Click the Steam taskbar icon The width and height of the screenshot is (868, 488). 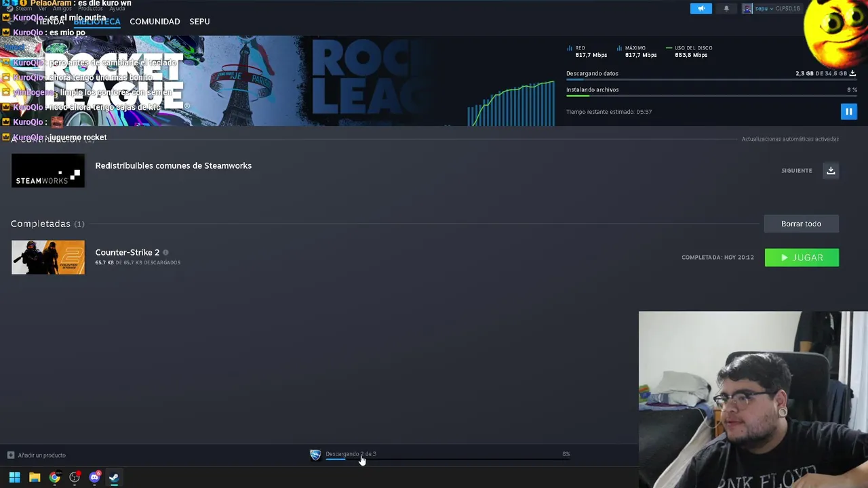tap(114, 477)
